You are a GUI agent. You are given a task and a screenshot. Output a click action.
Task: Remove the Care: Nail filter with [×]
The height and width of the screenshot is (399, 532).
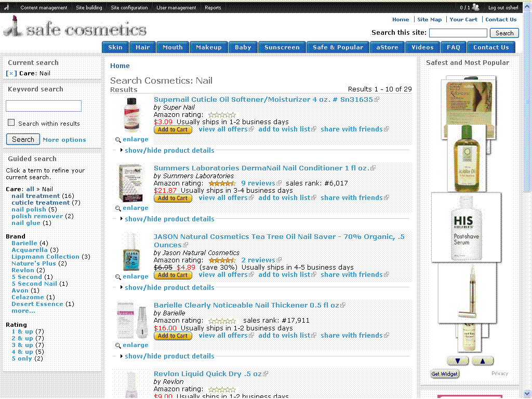tap(11, 73)
